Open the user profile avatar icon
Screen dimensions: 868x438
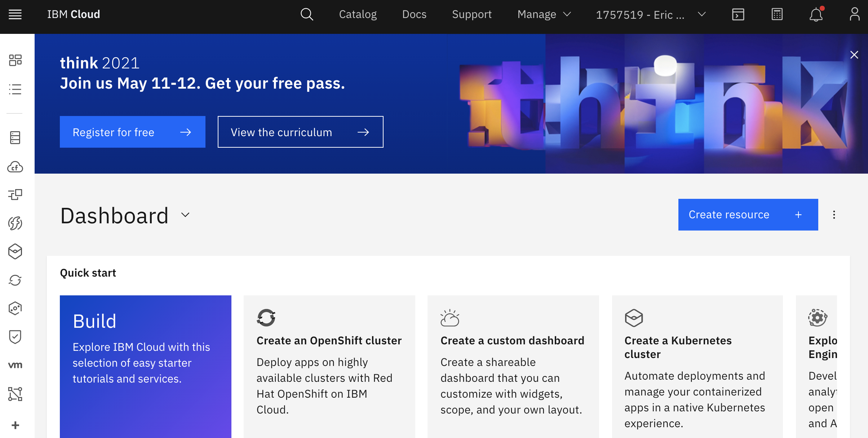point(855,14)
